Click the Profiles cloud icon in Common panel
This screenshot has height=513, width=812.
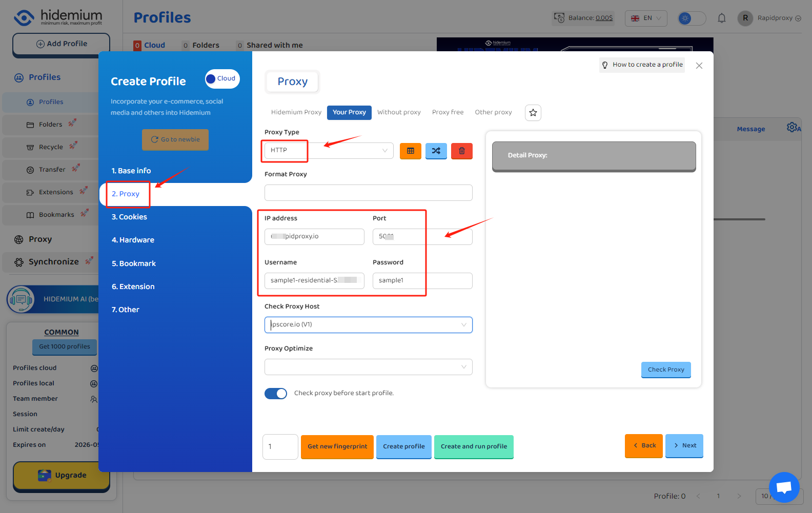tap(94, 368)
